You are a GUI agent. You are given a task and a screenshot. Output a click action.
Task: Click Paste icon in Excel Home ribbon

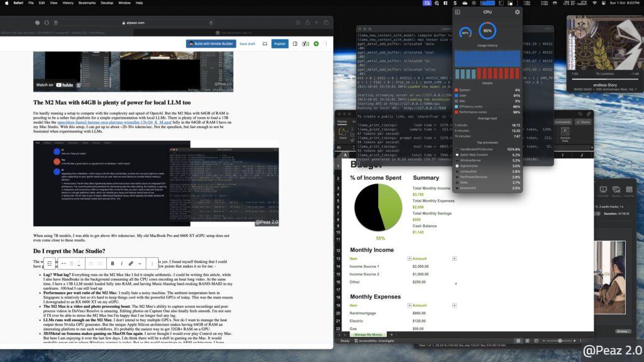tap(342, 133)
